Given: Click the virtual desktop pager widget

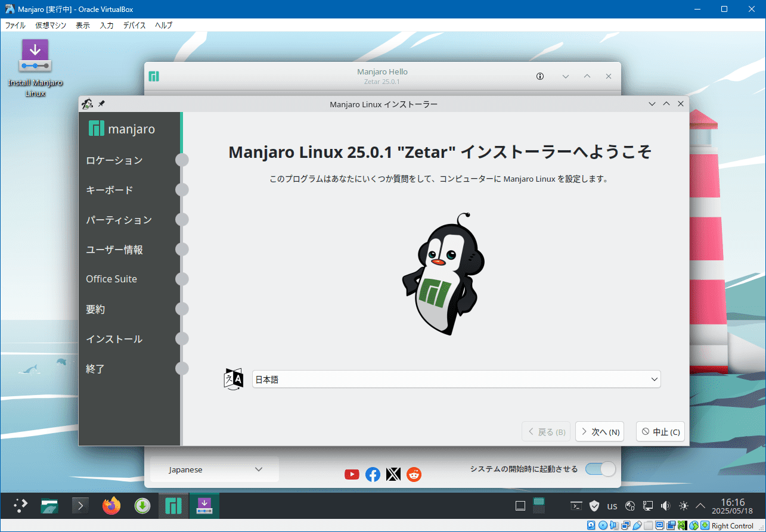Looking at the screenshot, I should (539, 506).
